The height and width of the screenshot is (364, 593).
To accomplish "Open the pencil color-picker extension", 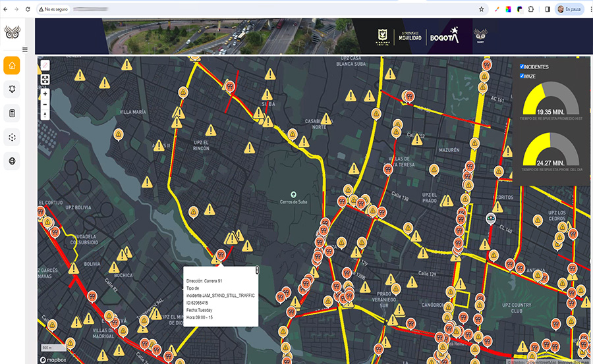I will pyautogui.click(x=497, y=9).
